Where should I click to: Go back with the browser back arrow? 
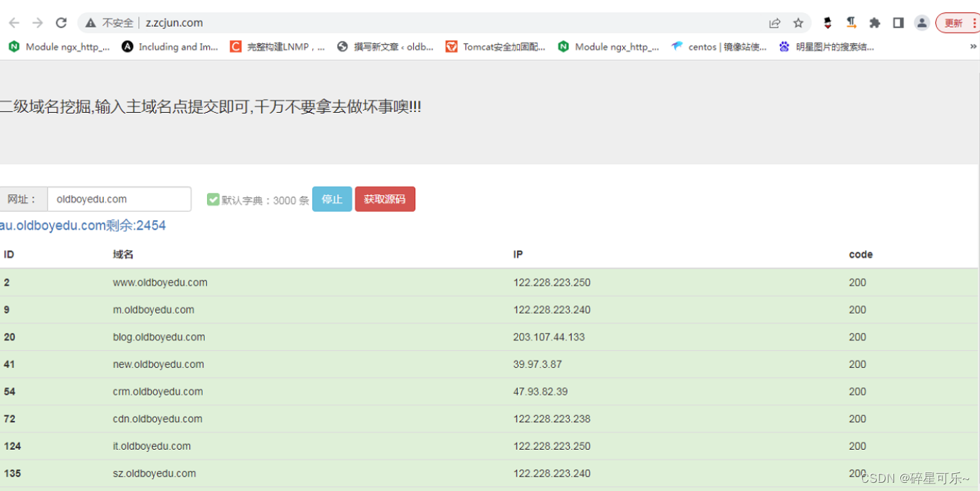(x=14, y=23)
